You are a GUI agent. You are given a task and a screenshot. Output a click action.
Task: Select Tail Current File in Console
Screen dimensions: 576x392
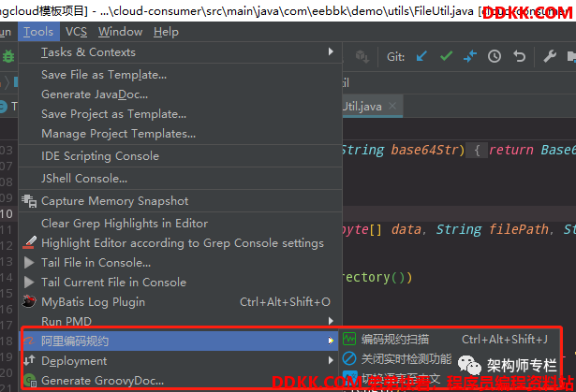coord(180,283)
